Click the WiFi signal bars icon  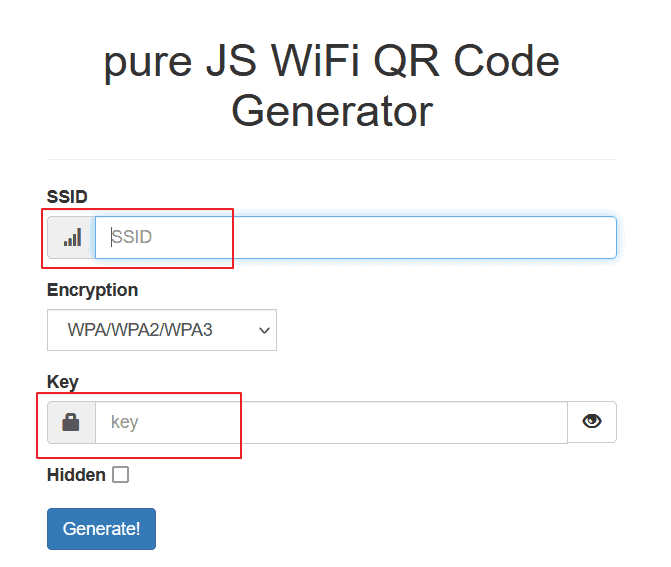click(x=71, y=238)
